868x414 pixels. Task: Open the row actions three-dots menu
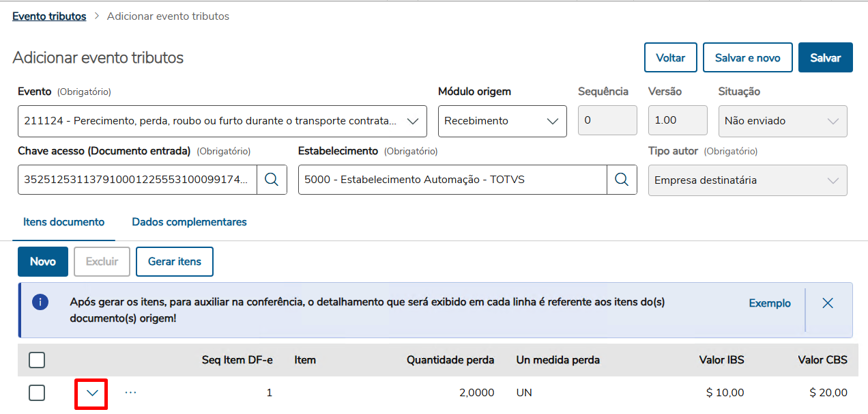pos(131,393)
